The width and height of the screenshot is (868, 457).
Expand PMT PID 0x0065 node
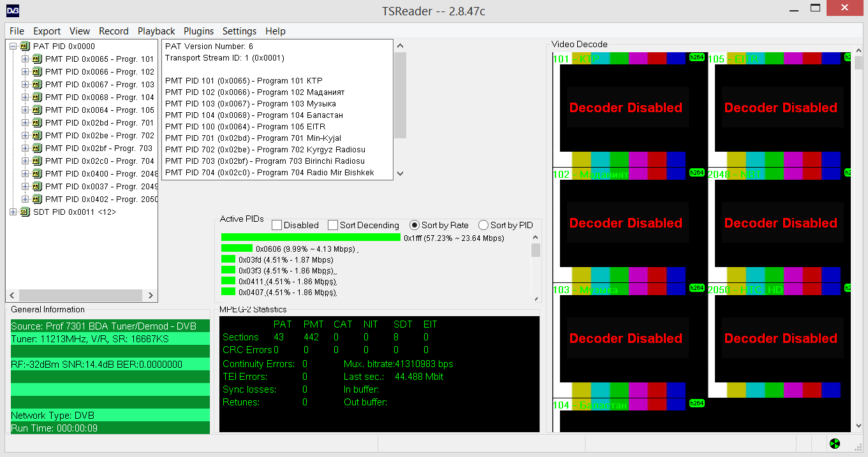coord(26,59)
